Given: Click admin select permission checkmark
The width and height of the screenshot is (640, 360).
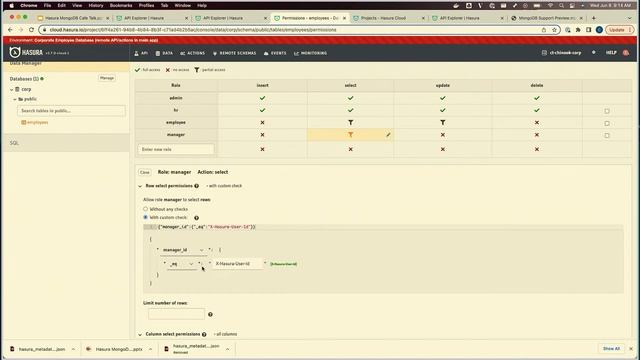Looking at the screenshot, I should point(351,98).
